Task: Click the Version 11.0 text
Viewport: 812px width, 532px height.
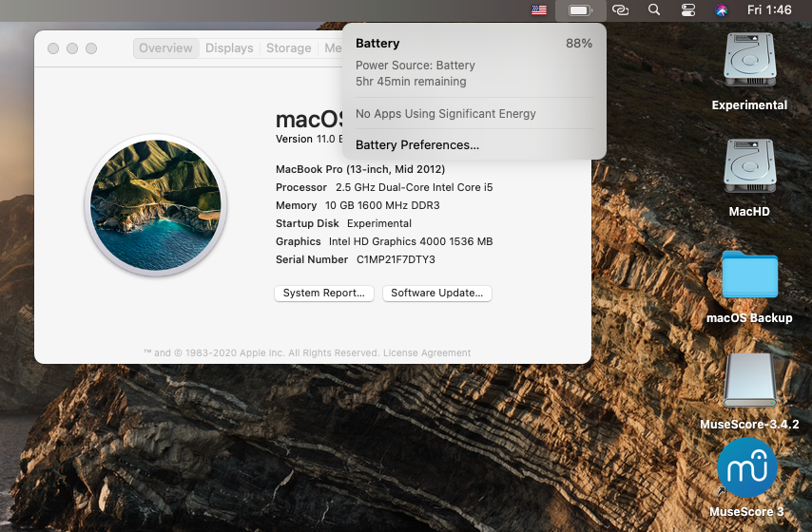Action: [x=309, y=139]
